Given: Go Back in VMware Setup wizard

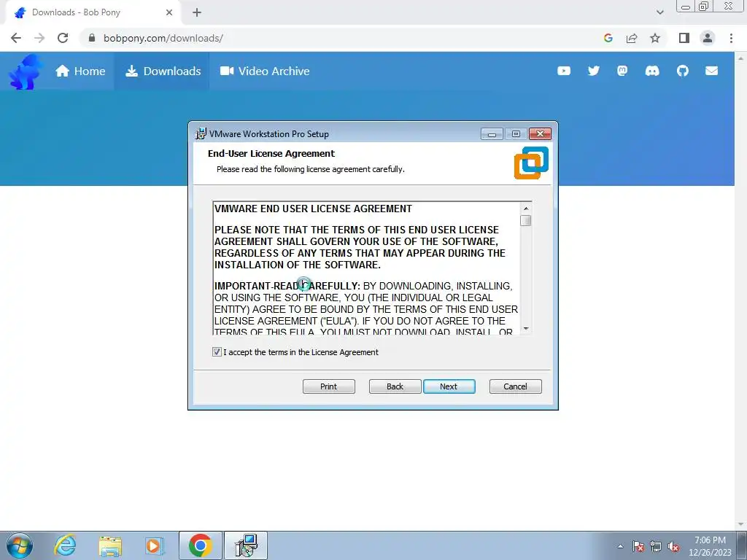Looking at the screenshot, I should tap(395, 386).
